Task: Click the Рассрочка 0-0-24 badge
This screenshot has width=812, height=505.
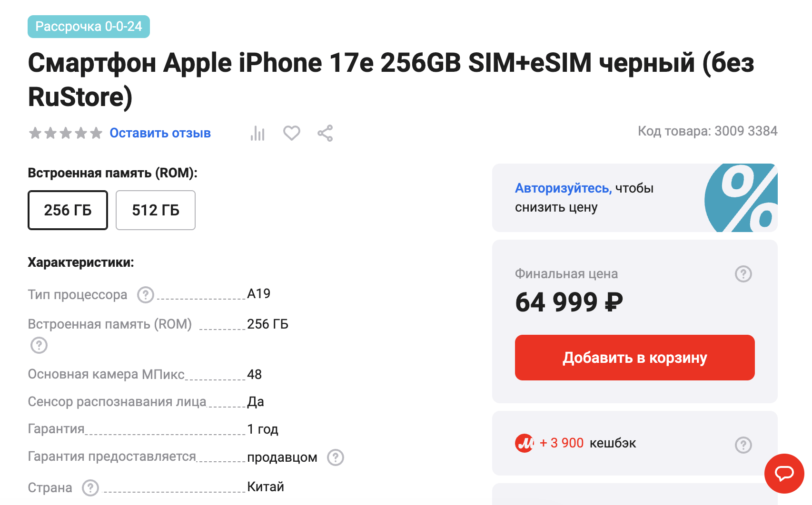Action: pos(89,27)
